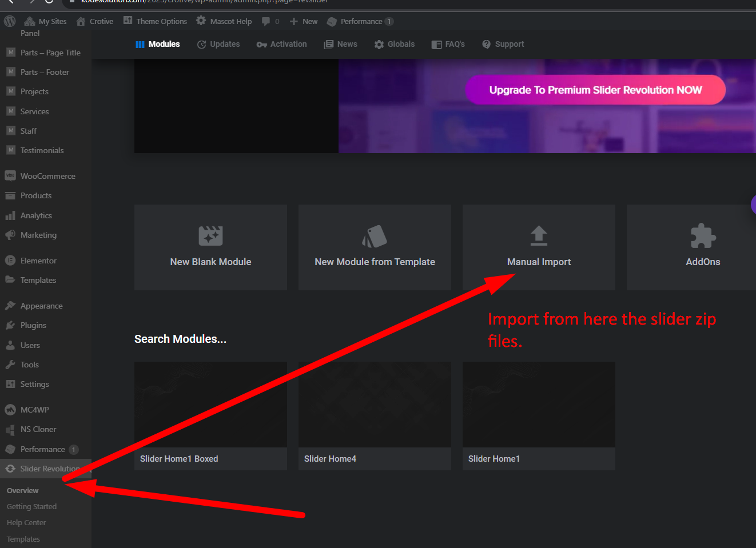
Task: Click the Slider Revolution refresh icon in sidebar
Action: coord(10,469)
